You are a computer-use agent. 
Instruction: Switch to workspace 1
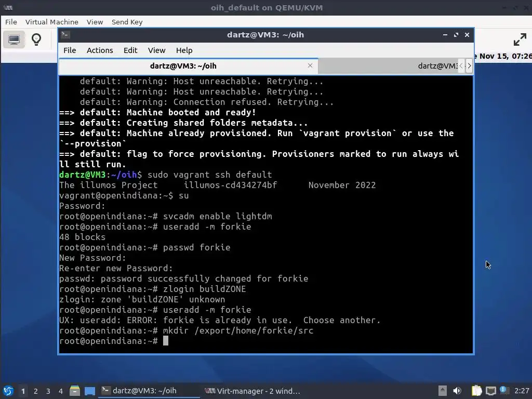(x=23, y=391)
